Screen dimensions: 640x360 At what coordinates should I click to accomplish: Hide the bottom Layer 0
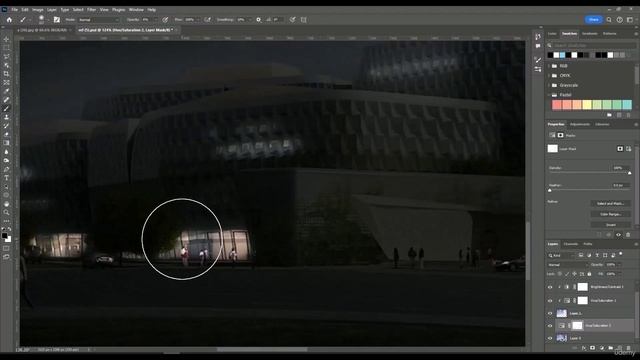tap(550, 338)
